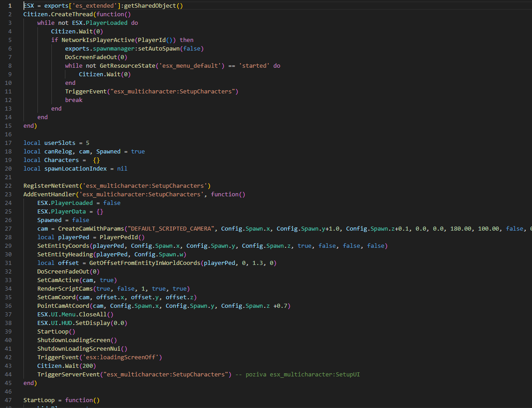The image size is (532, 408).
Task: Click the PointCamAtCoord function call
Action: tap(63, 306)
